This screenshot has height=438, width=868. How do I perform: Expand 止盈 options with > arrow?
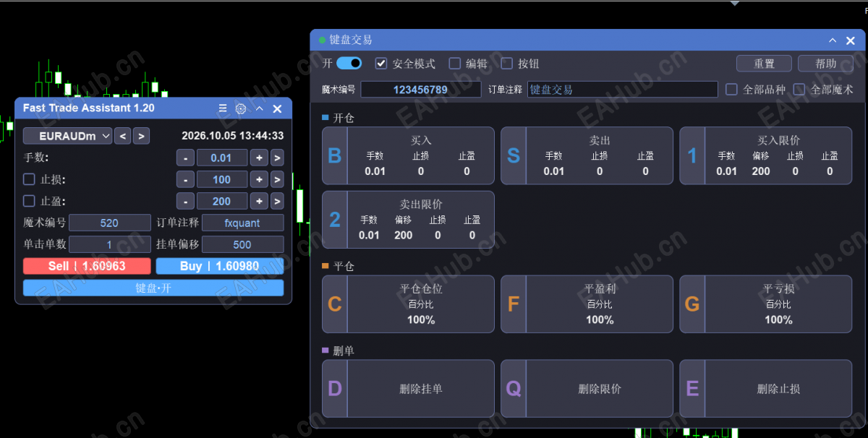pos(277,201)
